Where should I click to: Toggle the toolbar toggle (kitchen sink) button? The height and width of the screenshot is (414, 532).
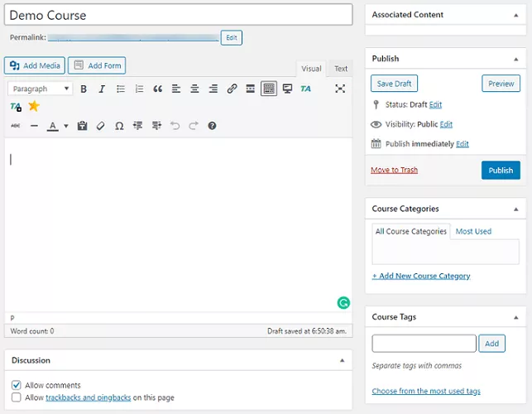click(269, 89)
